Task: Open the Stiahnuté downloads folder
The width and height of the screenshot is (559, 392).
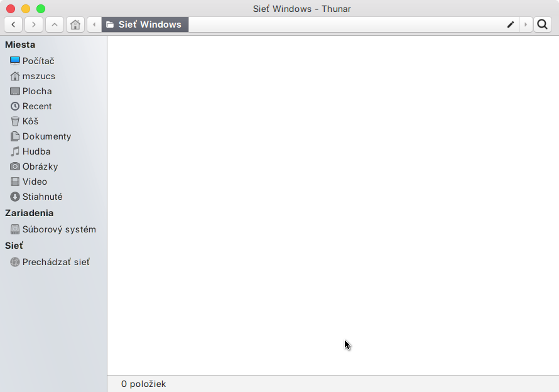Action: (42, 197)
